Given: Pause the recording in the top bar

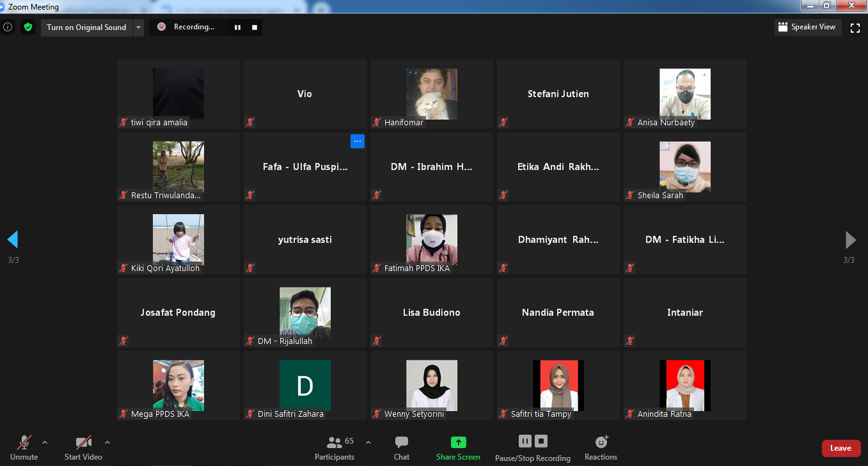Looking at the screenshot, I should [x=237, y=27].
